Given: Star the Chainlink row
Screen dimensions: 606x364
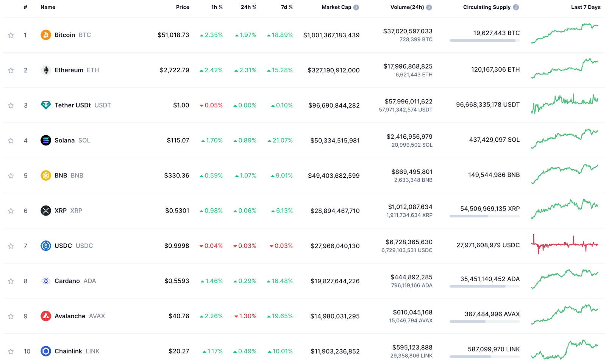Looking at the screenshot, I should point(11,352).
